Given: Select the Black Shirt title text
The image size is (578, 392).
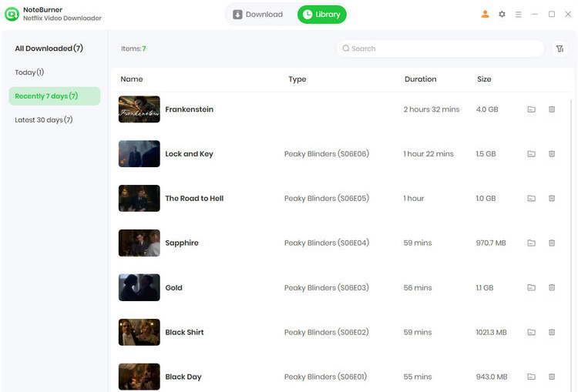Looking at the screenshot, I should click(184, 333).
